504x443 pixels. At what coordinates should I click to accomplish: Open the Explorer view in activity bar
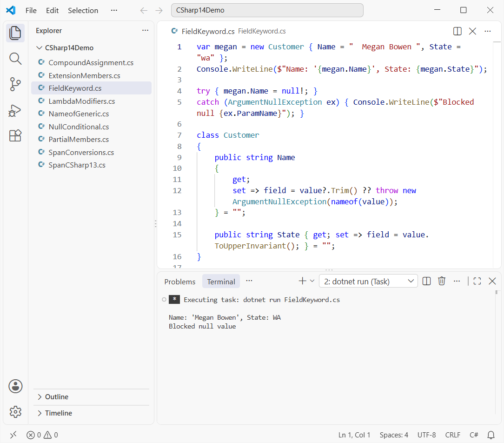pyautogui.click(x=15, y=33)
